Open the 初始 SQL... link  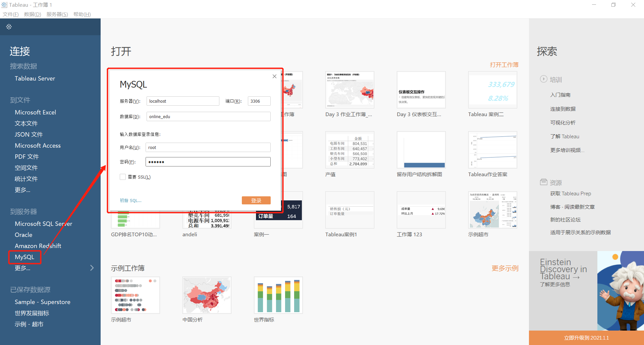tap(130, 200)
